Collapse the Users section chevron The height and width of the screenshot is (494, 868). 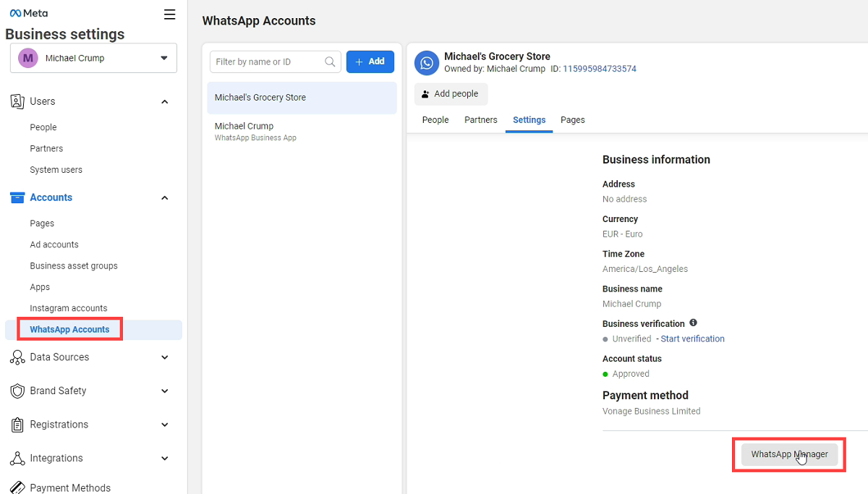pyautogui.click(x=164, y=102)
